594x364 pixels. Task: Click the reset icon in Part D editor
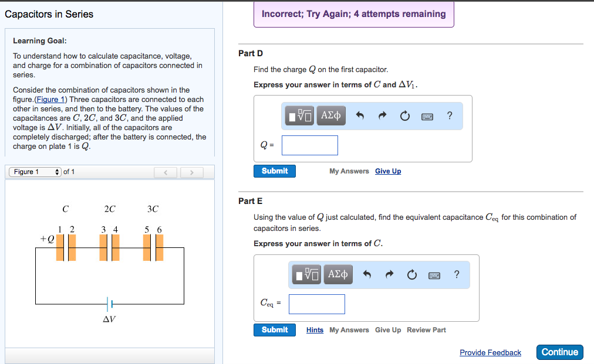[x=404, y=115]
